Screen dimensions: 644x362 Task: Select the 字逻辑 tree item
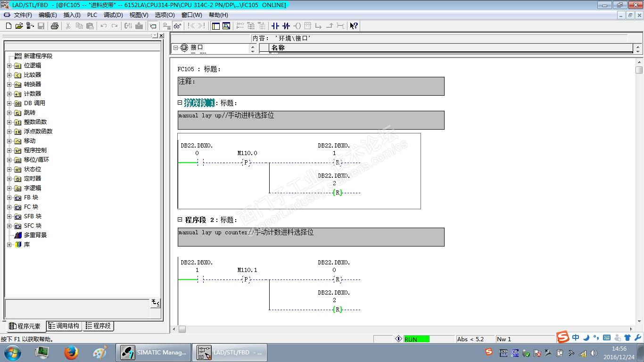point(33,188)
